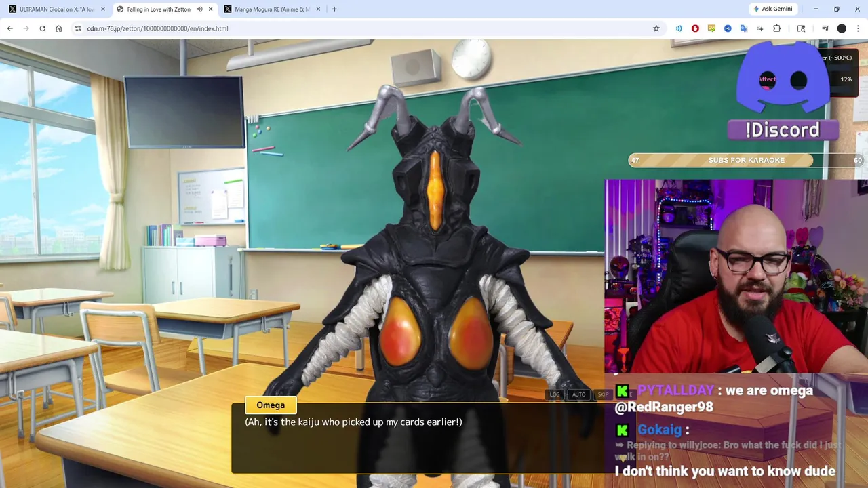Open the browser home page
Image resolution: width=868 pixels, height=488 pixels.
[59, 28]
